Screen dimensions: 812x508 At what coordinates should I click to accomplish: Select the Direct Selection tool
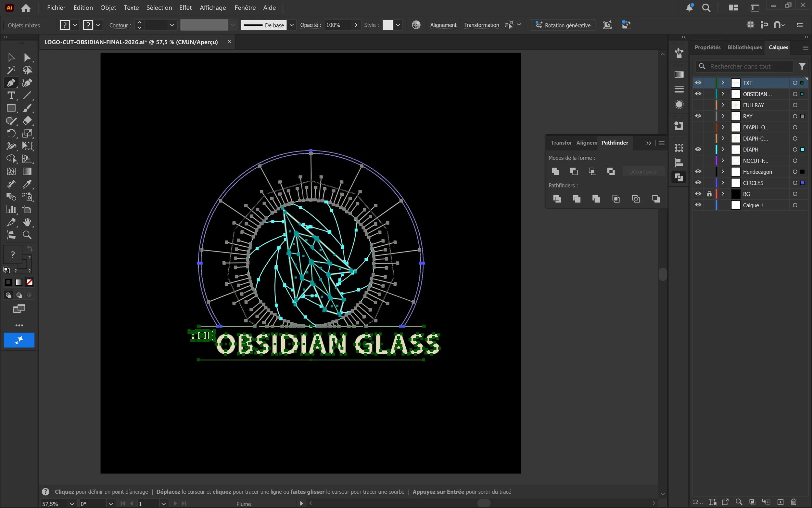click(x=27, y=58)
